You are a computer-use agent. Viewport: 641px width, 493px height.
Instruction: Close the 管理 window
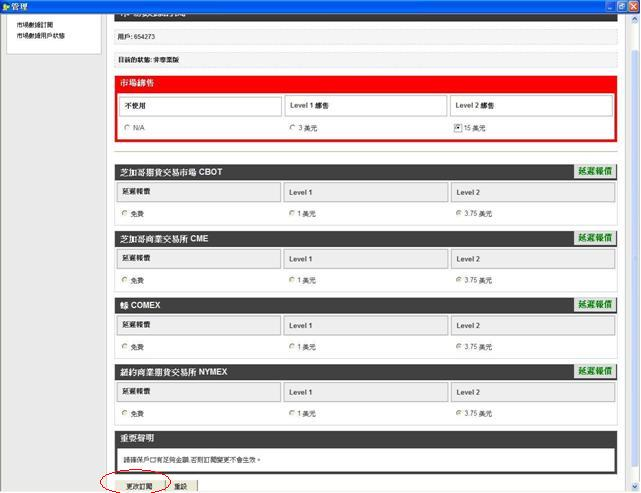click(634, 7)
